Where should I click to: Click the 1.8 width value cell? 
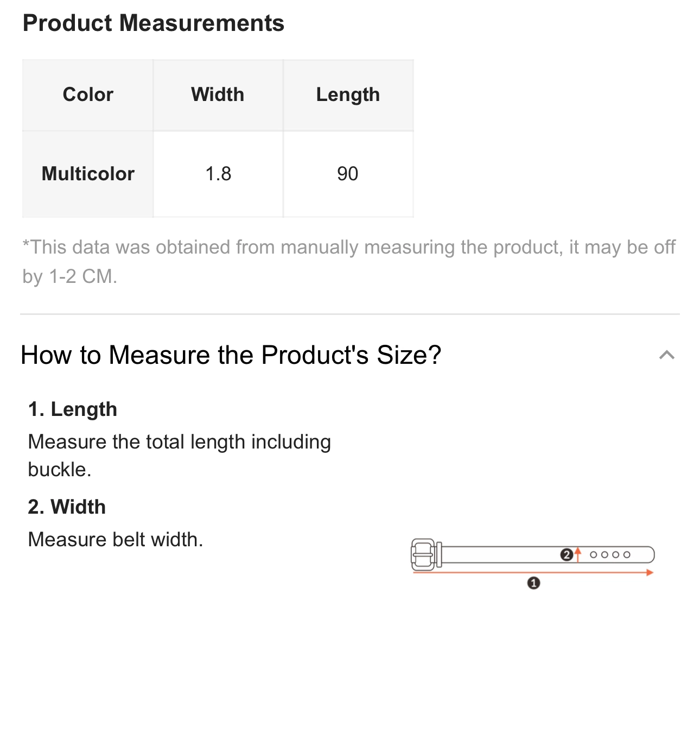click(218, 174)
